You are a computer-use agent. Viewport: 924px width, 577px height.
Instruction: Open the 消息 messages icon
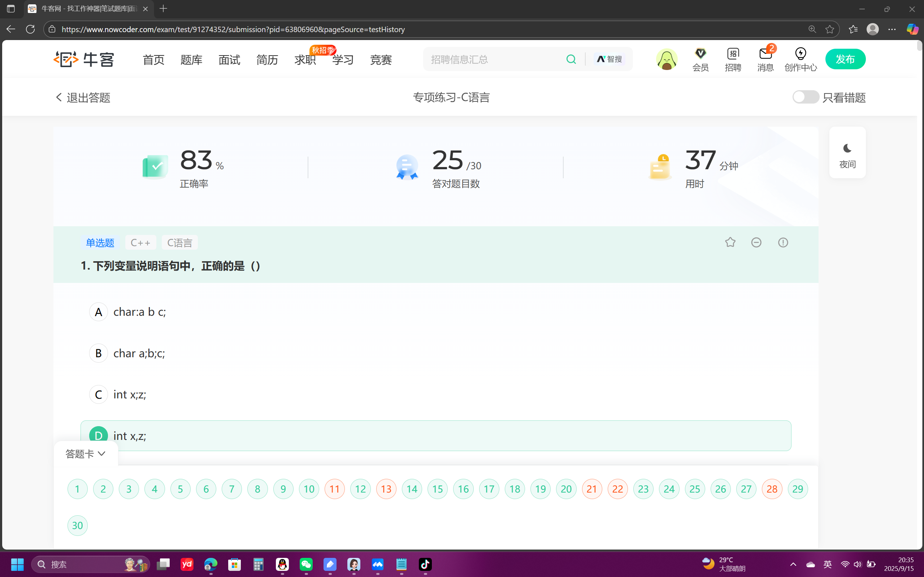(765, 60)
